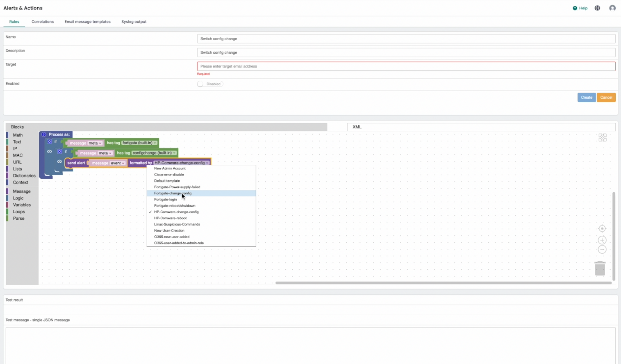The image size is (621, 364).
Task: Select HP-Comware-reboot template
Action: click(x=201, y=218)
